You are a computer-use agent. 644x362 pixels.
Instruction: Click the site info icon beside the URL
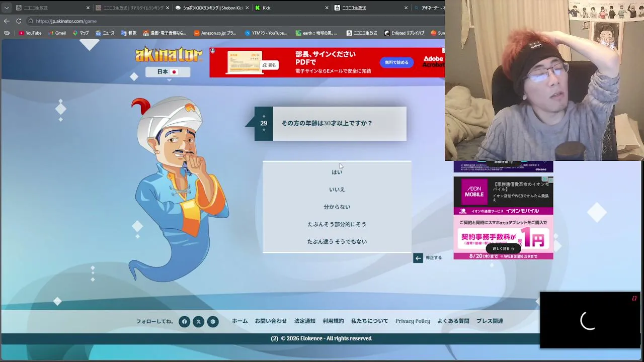31,21
